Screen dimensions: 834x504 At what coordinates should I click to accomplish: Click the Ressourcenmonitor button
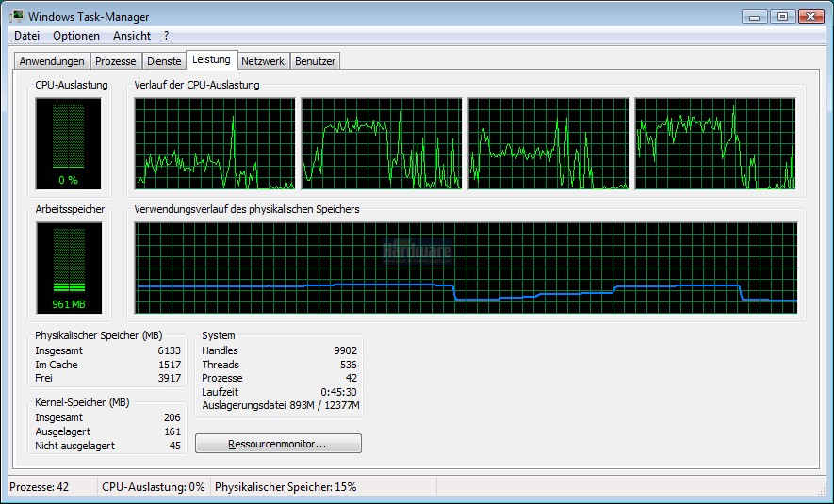click(x=278, y=444)
